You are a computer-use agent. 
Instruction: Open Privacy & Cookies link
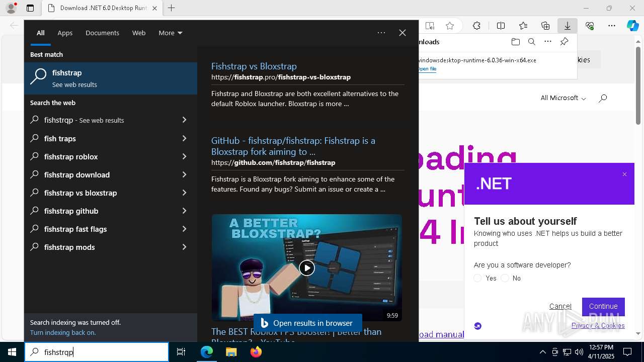(x=598, y=325)
